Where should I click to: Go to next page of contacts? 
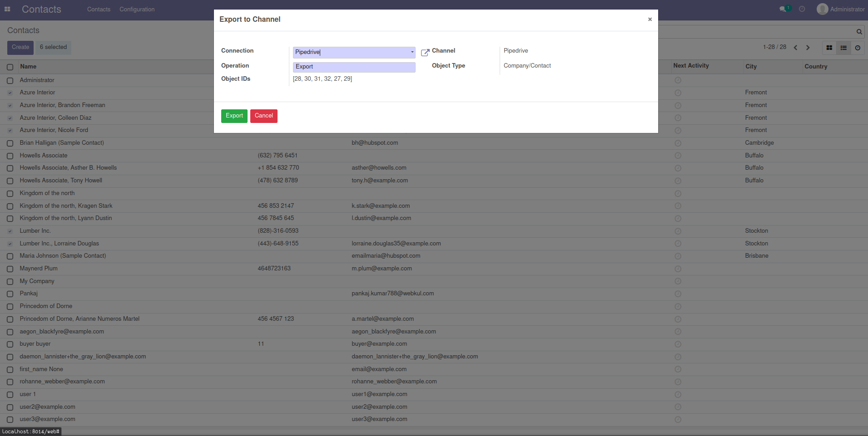tap(808, 48)
